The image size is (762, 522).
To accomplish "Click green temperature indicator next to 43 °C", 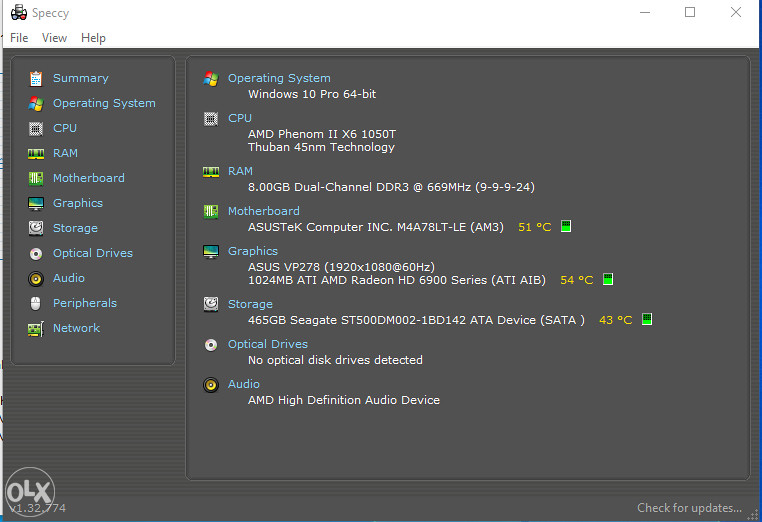I will [646, 319].
